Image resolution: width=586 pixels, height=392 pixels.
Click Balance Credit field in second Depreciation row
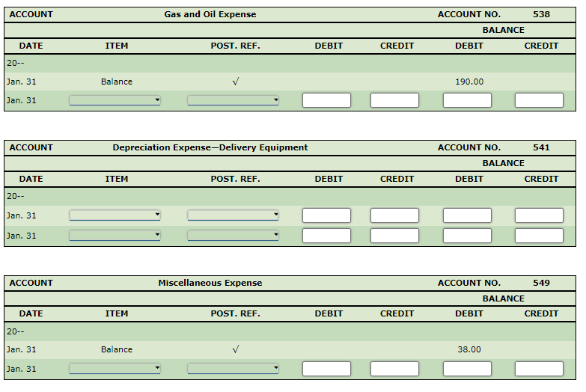coord(539,236)
